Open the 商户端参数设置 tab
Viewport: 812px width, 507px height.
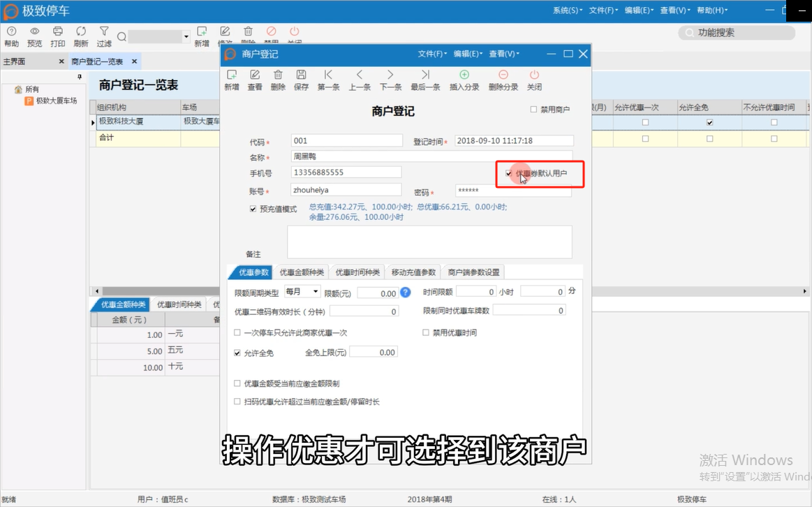473,272
